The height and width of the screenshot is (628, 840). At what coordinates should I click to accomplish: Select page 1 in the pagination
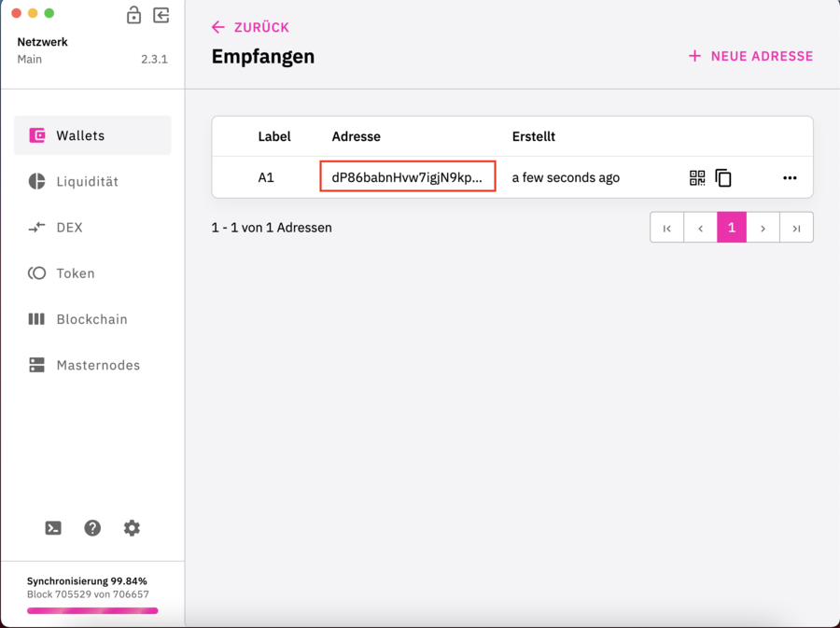click(x=732, y=227)
